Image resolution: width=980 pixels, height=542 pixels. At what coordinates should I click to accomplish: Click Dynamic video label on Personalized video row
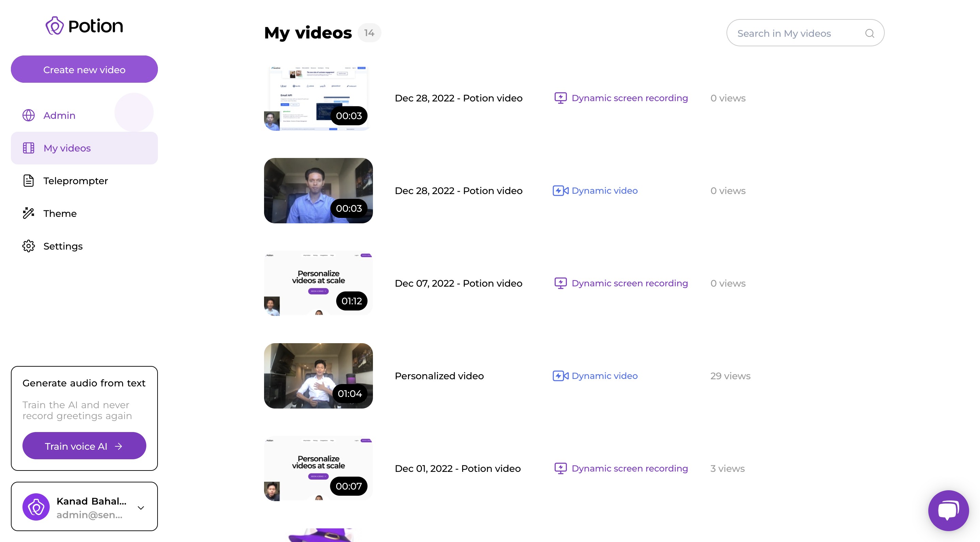tap(605, 376)
